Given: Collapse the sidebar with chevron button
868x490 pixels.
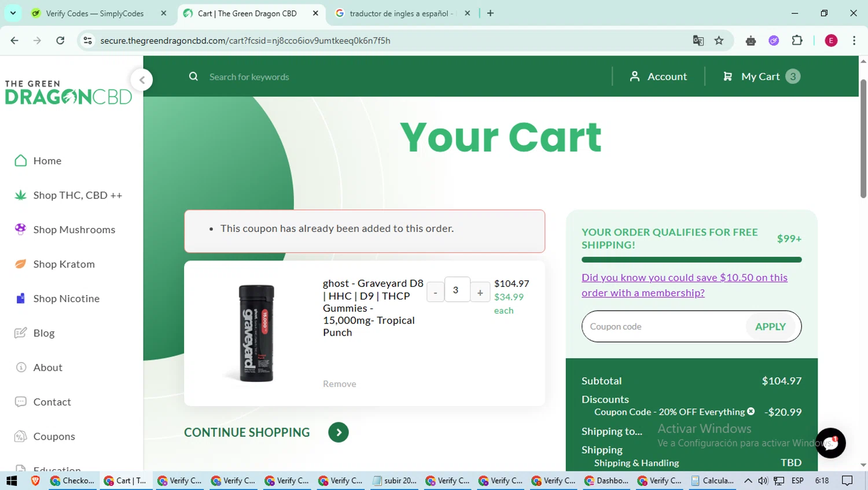Looking at the screenshot, I should 142,80.
